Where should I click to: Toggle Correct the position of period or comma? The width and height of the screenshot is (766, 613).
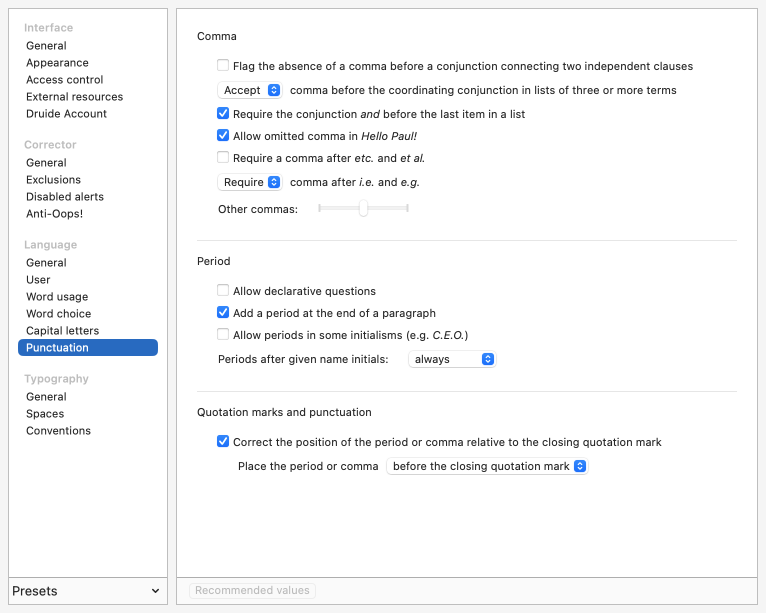(x=223, y=441)
